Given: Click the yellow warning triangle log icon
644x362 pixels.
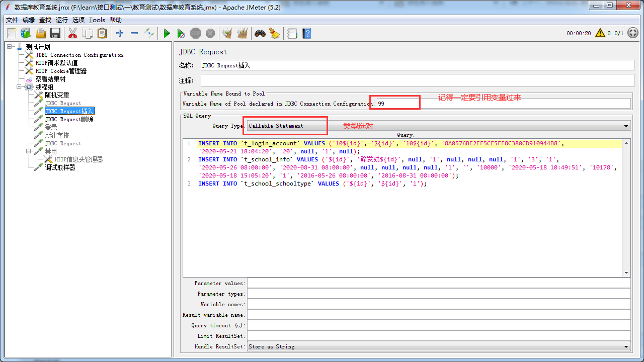Looking at the screenshot, I should [x=600, y=33].
